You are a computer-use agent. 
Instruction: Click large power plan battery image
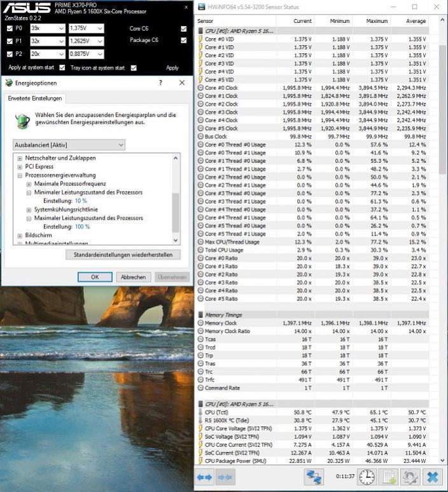coord(22,121)
